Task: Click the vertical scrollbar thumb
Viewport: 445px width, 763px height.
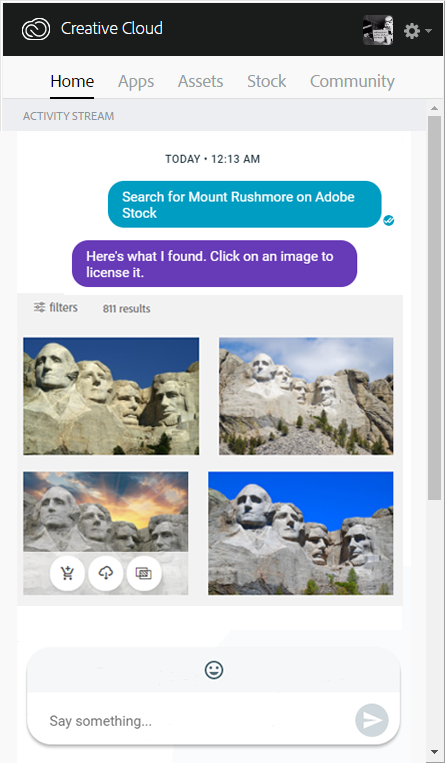Action: pos(434,308)
